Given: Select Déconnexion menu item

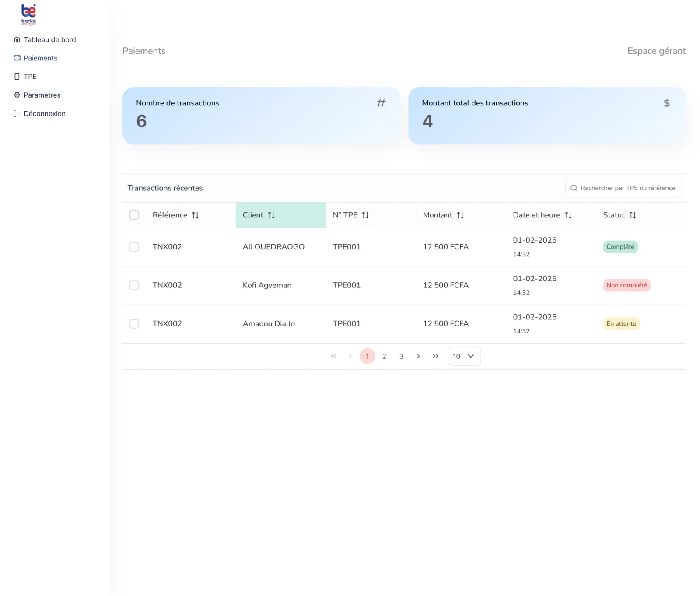Looking at the screenshot, I should pos(39,113).
